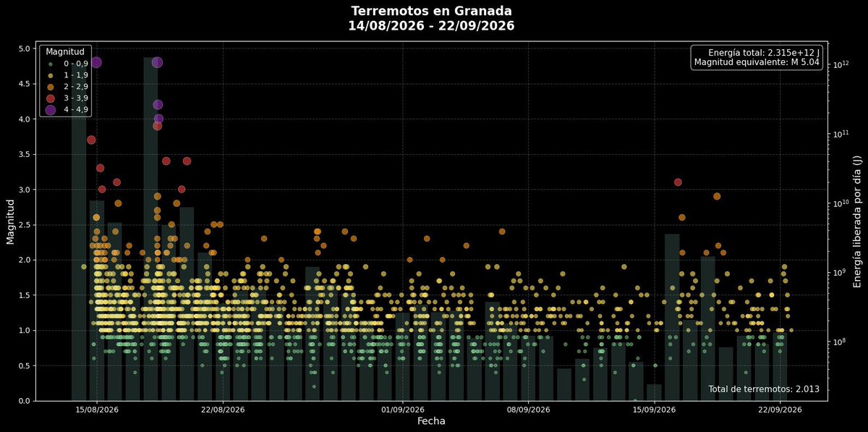This screenshot has width=868, height=432.
Task: Click the x-axis tick "22/08/2026"
Action: 223,409
